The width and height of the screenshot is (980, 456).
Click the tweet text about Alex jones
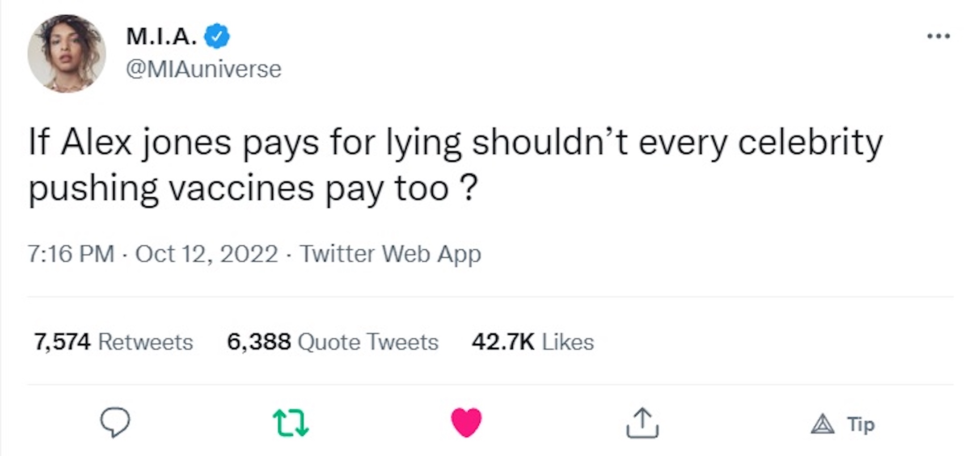[x=455, y=166]
